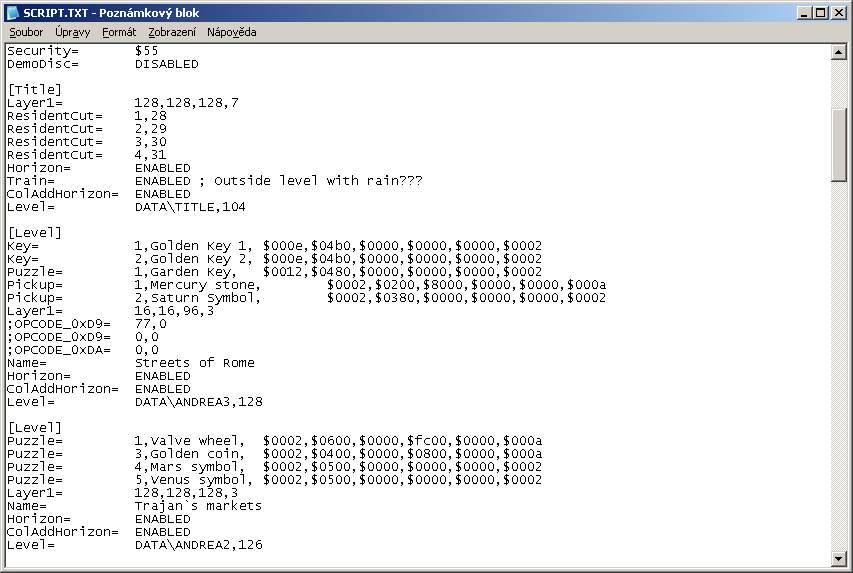Open the Formát menu
Viewport: 853px width, 573px height.
point(119,32)
